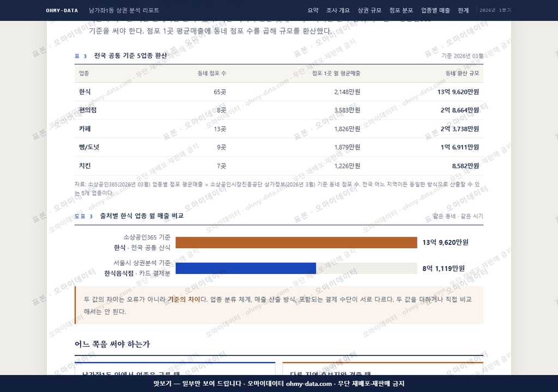This screenshot has height=392, width=558.
Task: Click the 1,879만원 average sales cell
Action: pos(347,147)
